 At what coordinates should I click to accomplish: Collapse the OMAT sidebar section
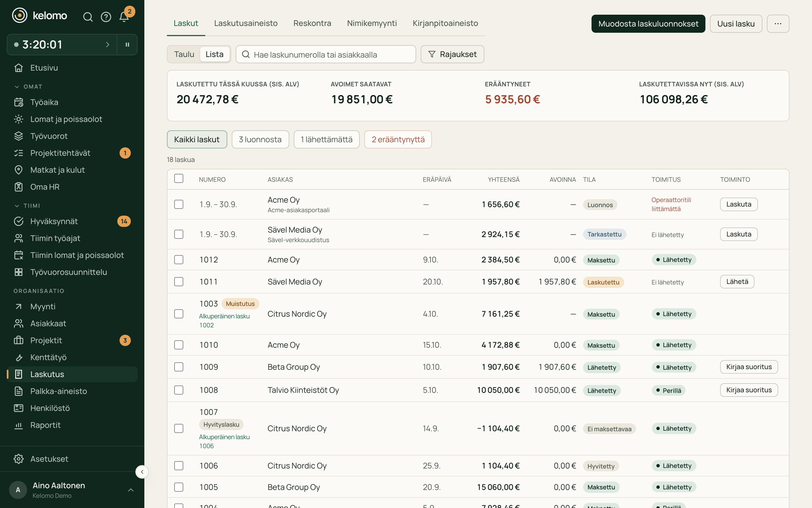point(28,87)
